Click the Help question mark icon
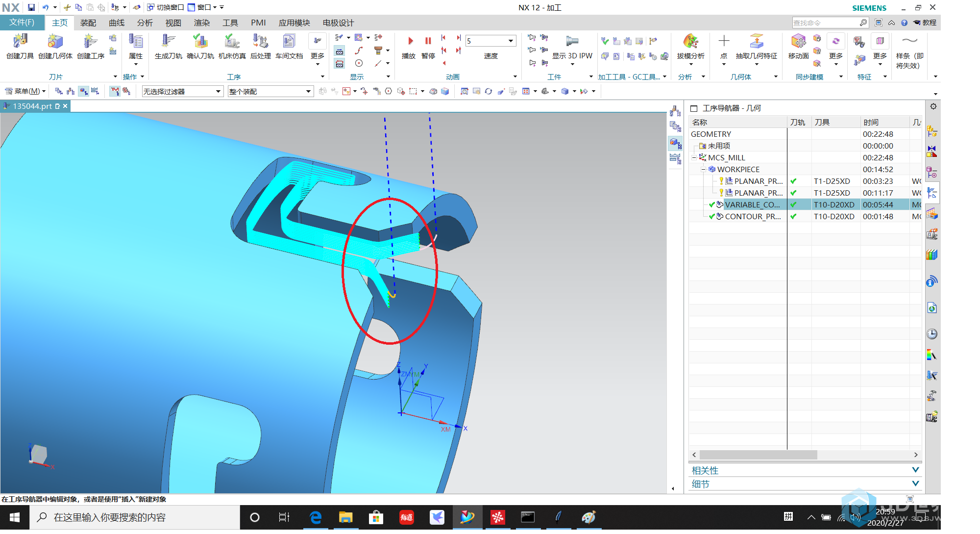Image resolution: width=980 pixels, height=534 pixels. (904, 23)
